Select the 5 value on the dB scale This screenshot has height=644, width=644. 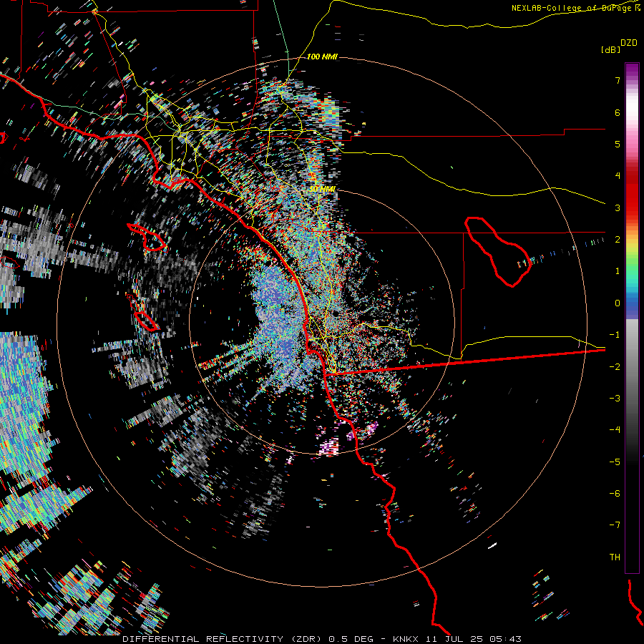(x=618, y=144)
